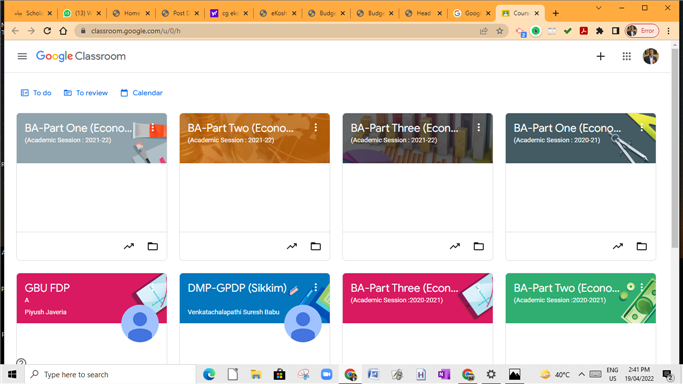Open gradebook icon for BA-Part One 2020-21
The height and width of the screenshot is (384, 683).
(x=618, y=246)
